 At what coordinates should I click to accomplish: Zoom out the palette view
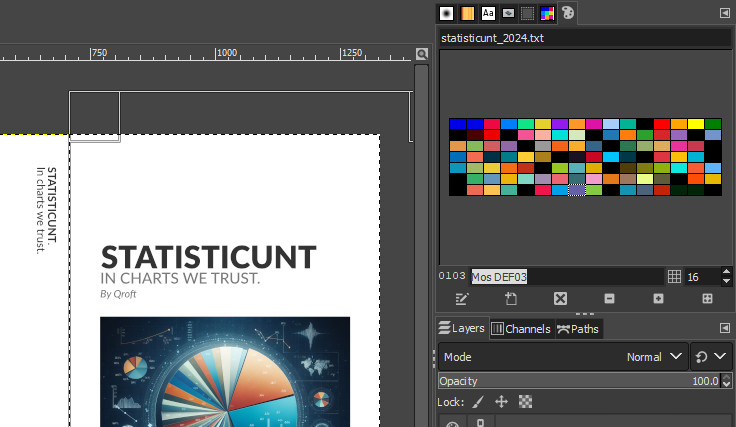click(609, 299)
